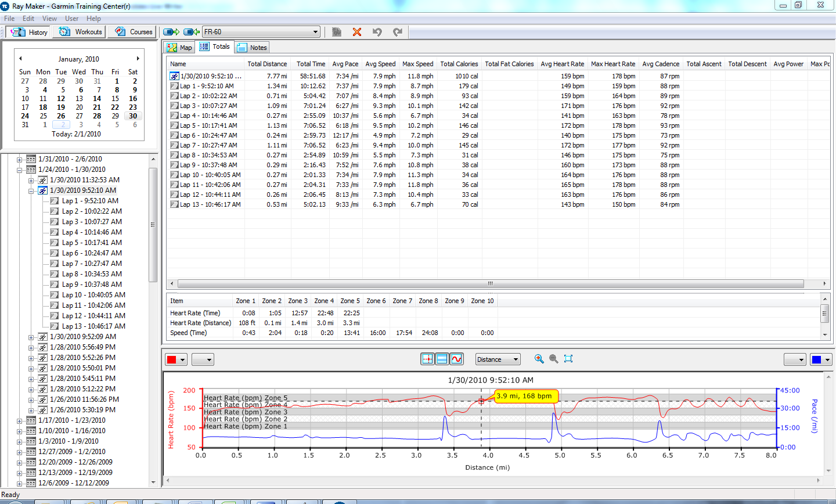Click the red X delete icon
836x504 pixels.
[357, 32]
